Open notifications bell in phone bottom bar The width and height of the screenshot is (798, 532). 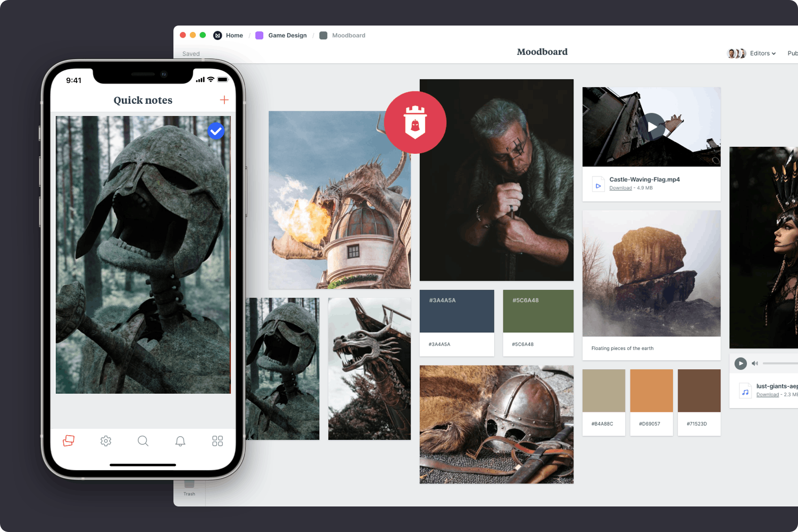tap(180, 440)
